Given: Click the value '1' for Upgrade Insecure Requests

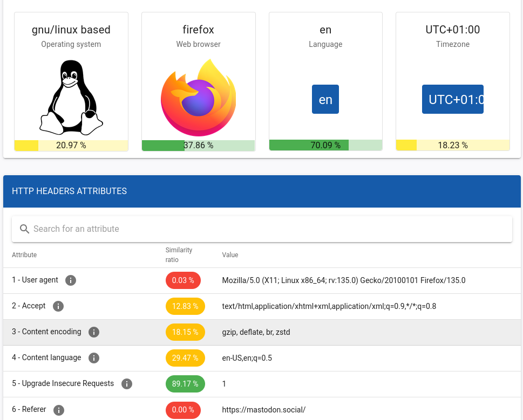Looking at the screenshot, I should pyautogui.click(x=224, y=384).
